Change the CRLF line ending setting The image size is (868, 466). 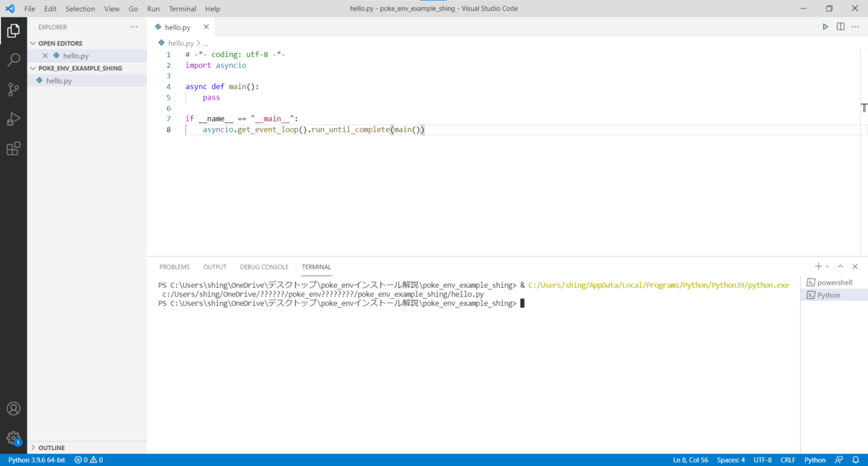click(x=788, y=459)
